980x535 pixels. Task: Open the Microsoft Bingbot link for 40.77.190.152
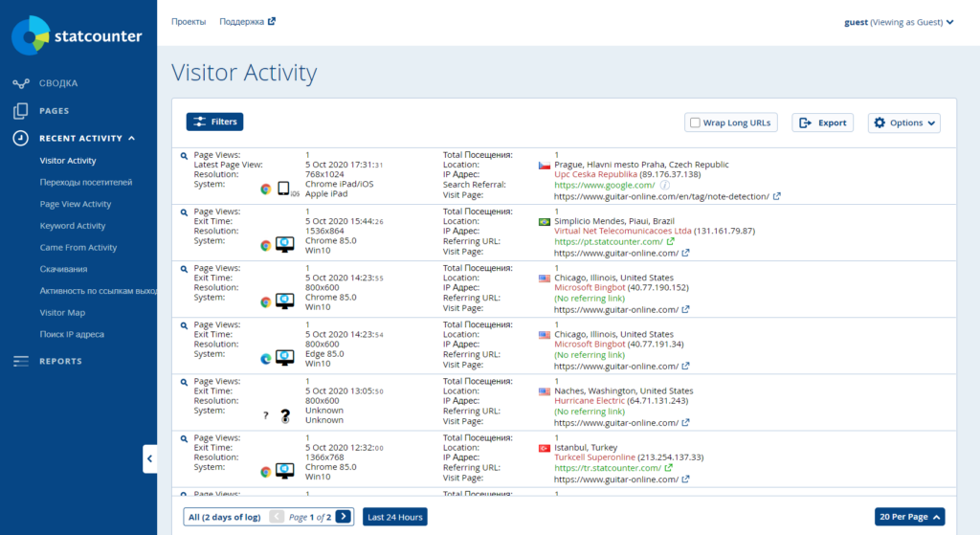(590, 287)
